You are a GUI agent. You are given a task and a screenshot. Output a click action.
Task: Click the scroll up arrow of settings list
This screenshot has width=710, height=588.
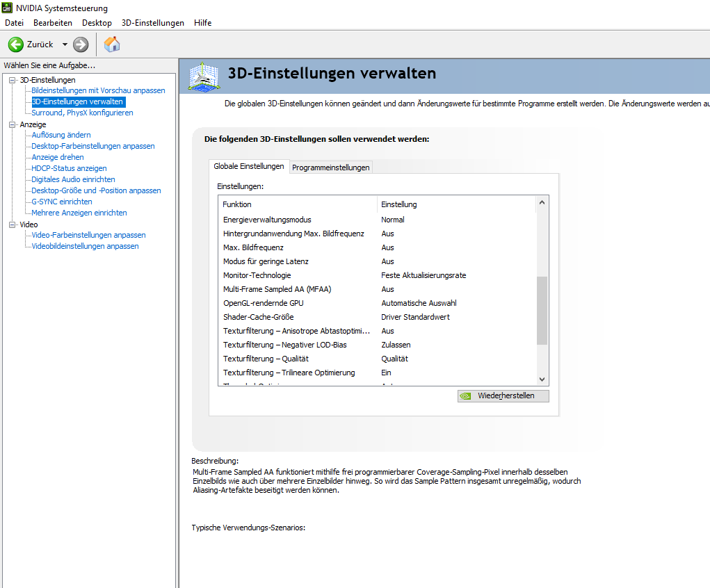tap(542, 203)
